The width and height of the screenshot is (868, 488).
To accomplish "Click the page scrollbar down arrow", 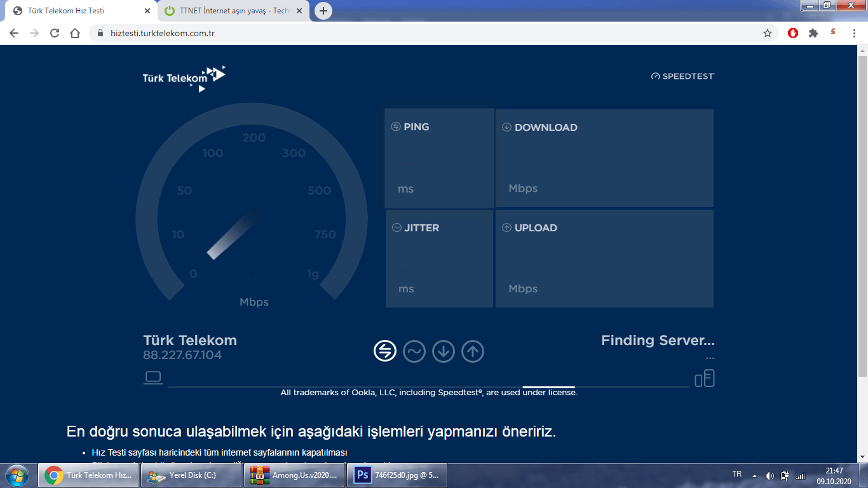I will click(x=862, y=459).
